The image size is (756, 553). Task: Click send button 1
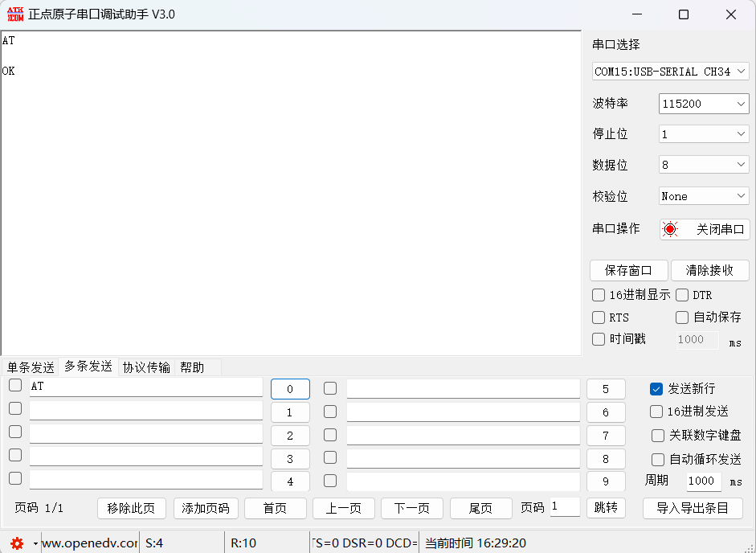(x=290, y=412)
